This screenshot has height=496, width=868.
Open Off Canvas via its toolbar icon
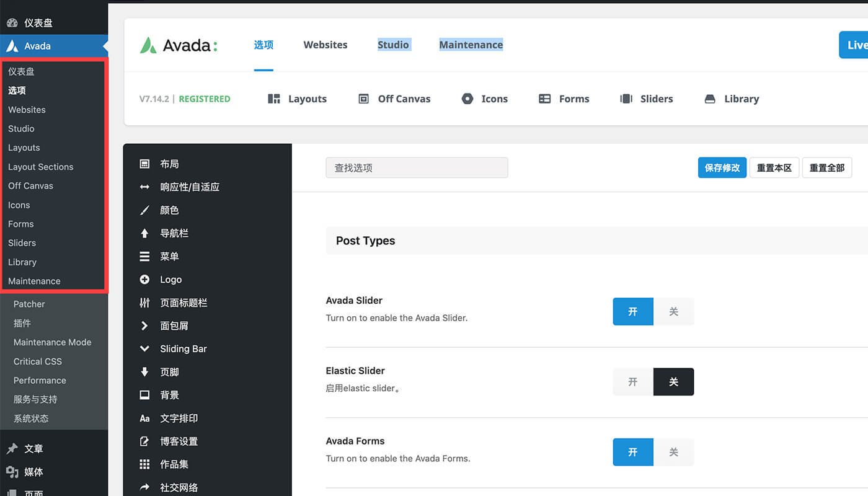pos(394,99)
